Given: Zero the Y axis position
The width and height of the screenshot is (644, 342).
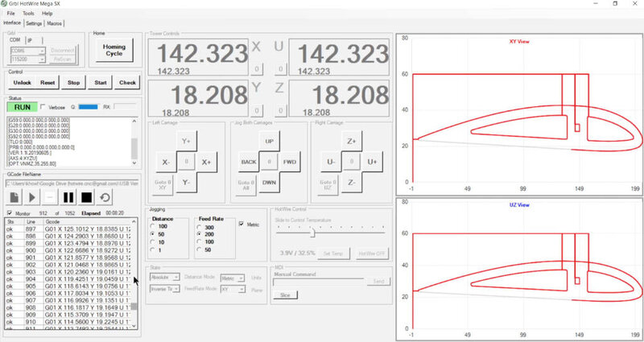Looking at the screenshot, I should (257, 110).
